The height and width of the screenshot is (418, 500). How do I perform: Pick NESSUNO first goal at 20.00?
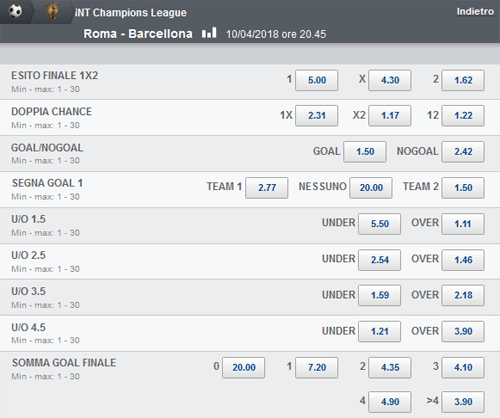click(371, 188)
